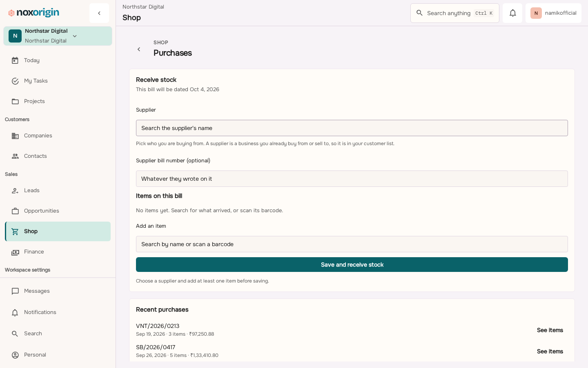Click the SHOP breadcrumb label

[161, 43]
